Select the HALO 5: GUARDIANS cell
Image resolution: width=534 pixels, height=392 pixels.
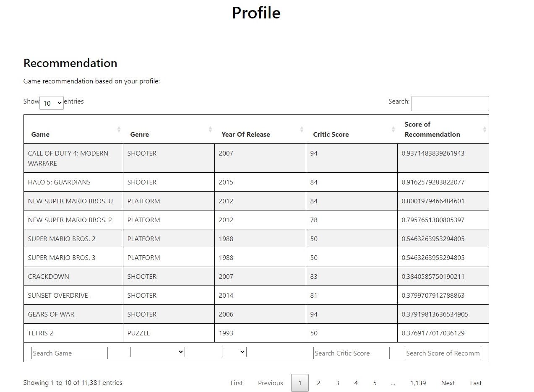click(x=73, y=182)
